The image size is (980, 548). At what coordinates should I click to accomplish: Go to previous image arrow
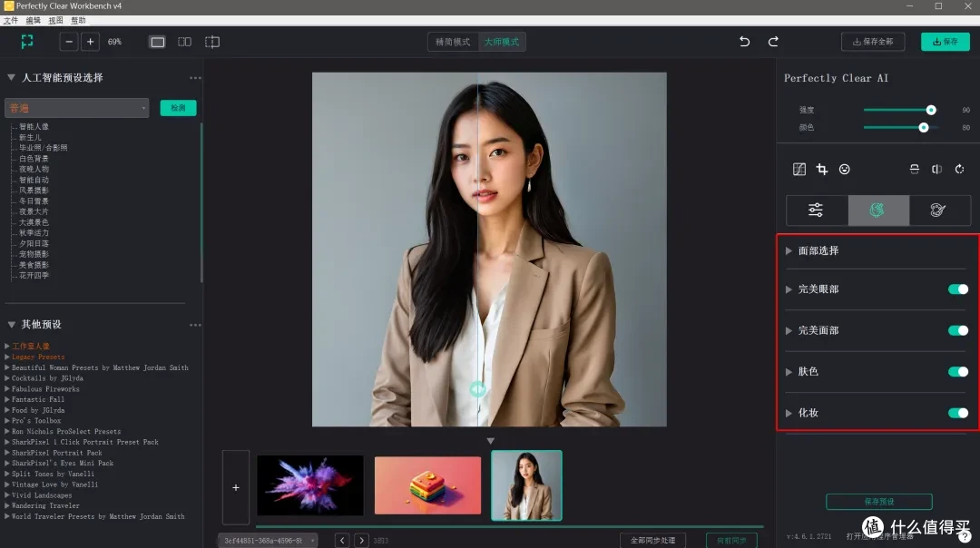coord(342,541)
